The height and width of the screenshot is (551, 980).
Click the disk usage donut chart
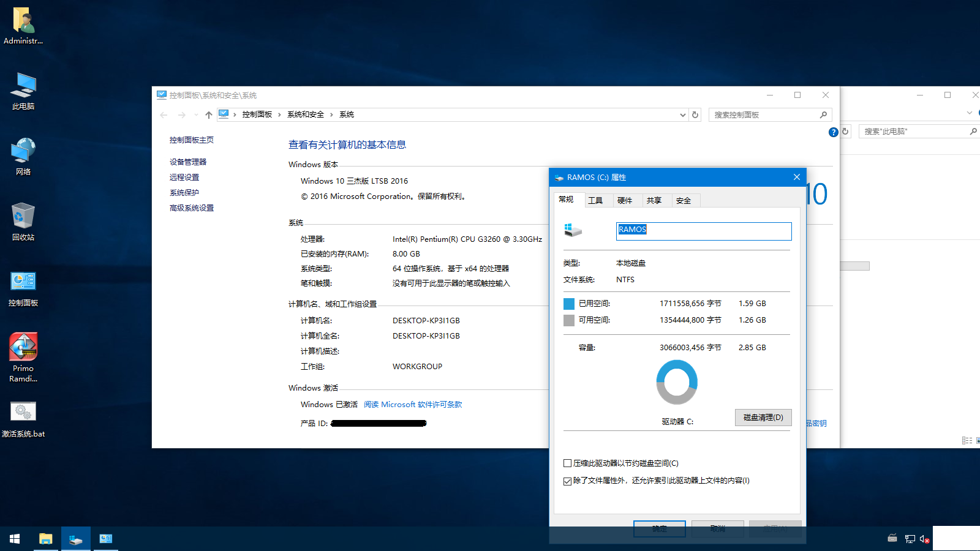[x=677, y=382]
